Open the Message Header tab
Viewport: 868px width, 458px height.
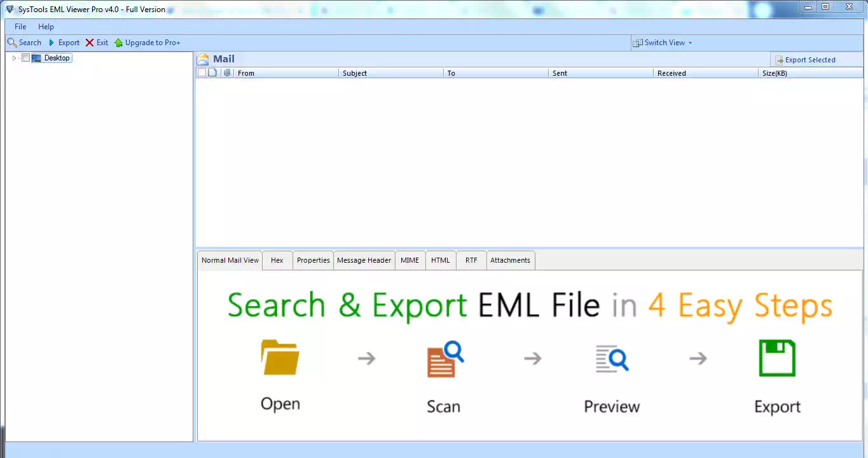point(364,260)
